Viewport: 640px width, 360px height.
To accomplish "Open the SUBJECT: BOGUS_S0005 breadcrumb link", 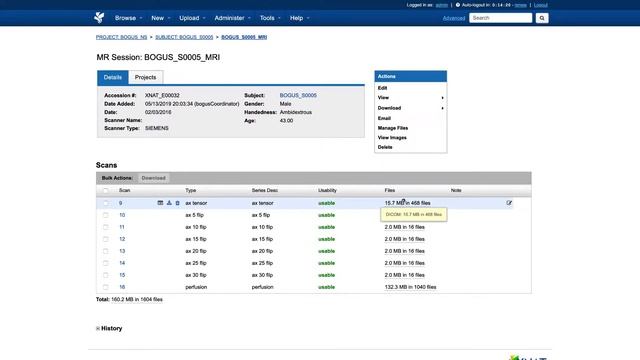I will (184, 37).
